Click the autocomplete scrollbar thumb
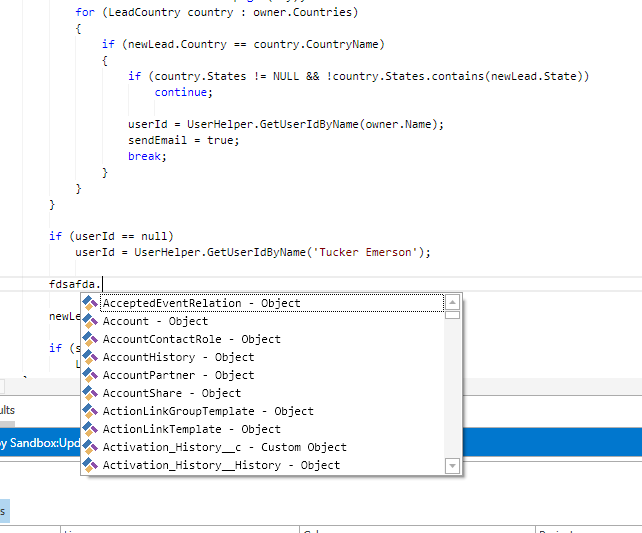This screenshot has height=533, width=642. coord(452,315)
